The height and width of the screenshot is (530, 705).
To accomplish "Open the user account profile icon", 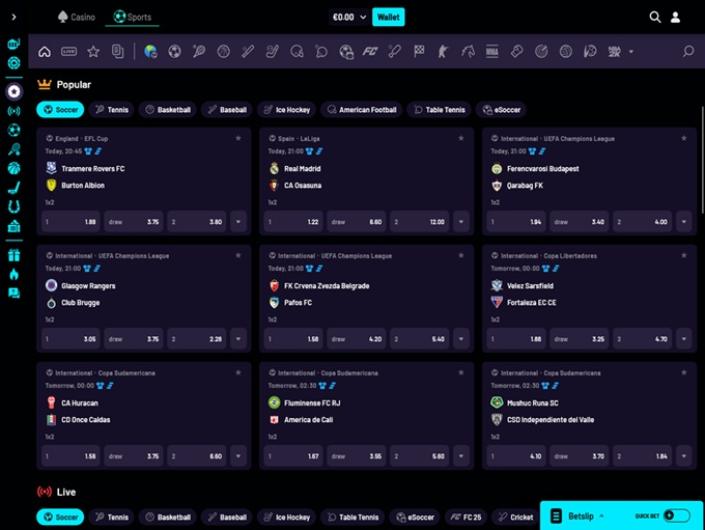I will 675,17.
